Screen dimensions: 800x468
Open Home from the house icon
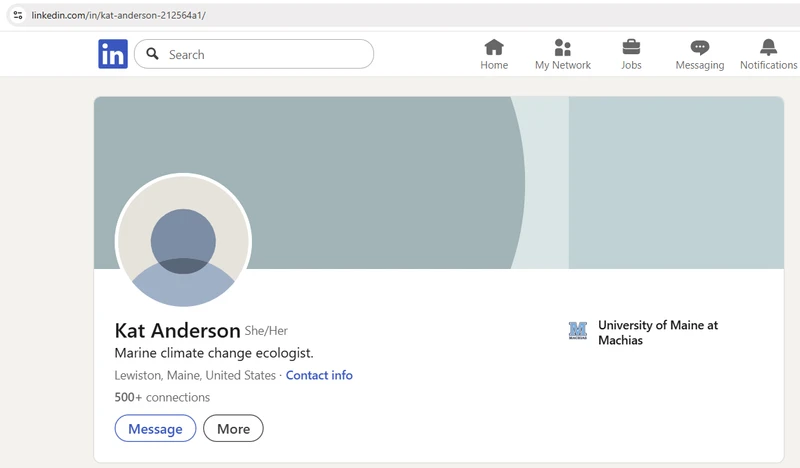pyautogui.click(x=494, y=47)
